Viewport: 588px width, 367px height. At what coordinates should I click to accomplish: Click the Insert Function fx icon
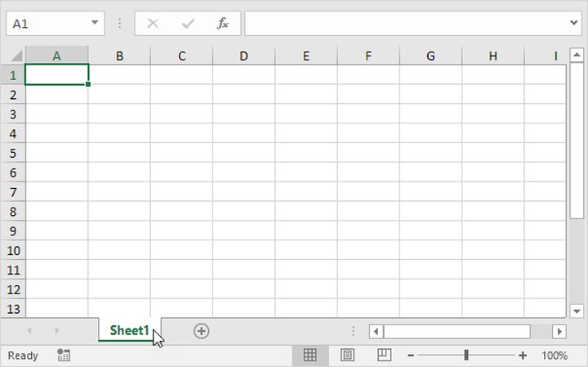(x=223, y=23)
